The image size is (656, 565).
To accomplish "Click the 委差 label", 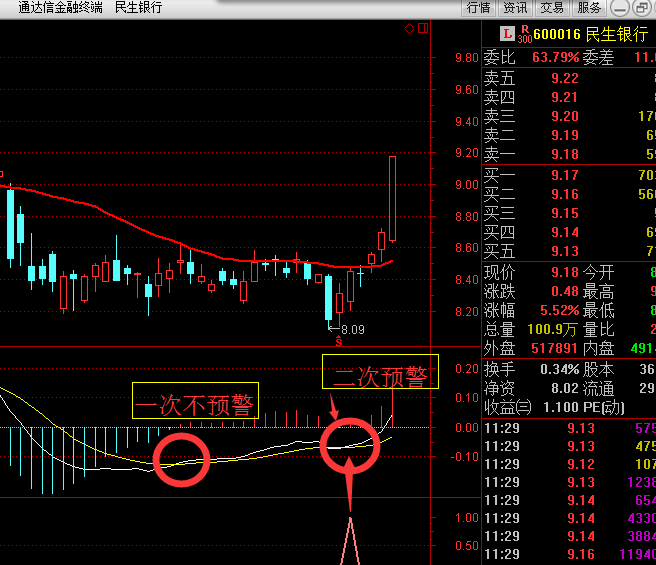I will click(x=598, y=57).
